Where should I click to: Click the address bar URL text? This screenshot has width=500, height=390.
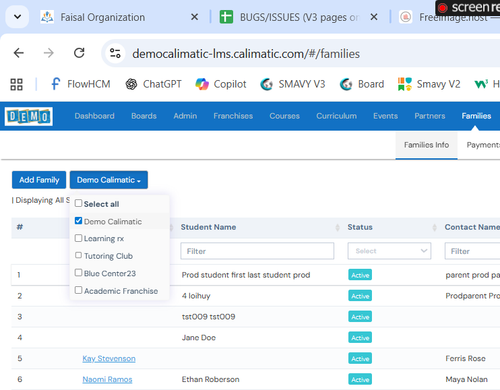[246, 54]
